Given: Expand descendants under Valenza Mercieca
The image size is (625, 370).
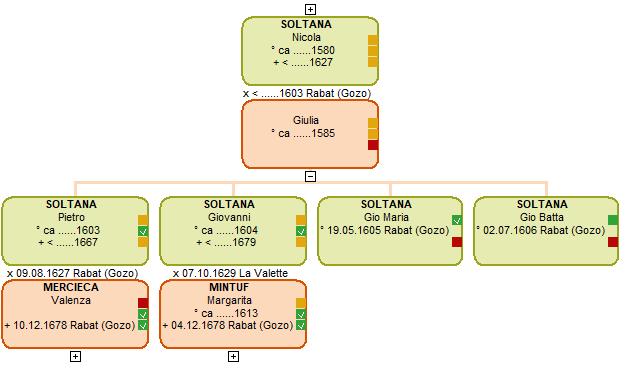Looking at the screenshot, I should click(75, 356).
